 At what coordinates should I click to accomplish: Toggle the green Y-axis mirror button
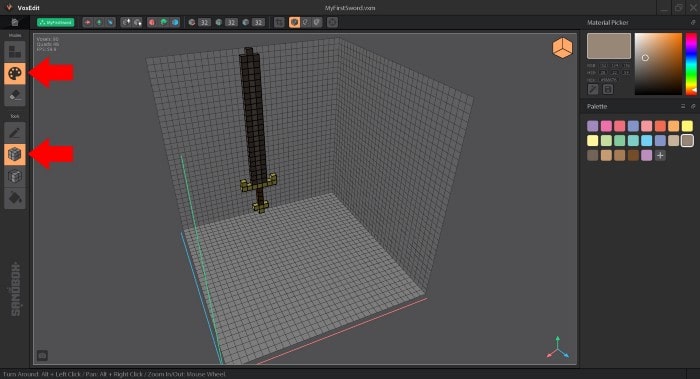(x=99, y=22)
